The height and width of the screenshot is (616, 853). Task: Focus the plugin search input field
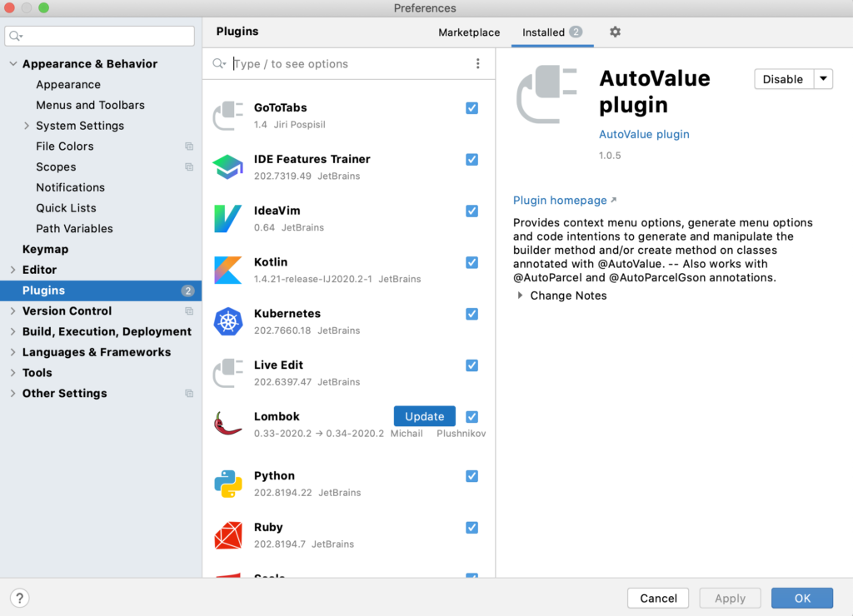click(x=348, y=63)
